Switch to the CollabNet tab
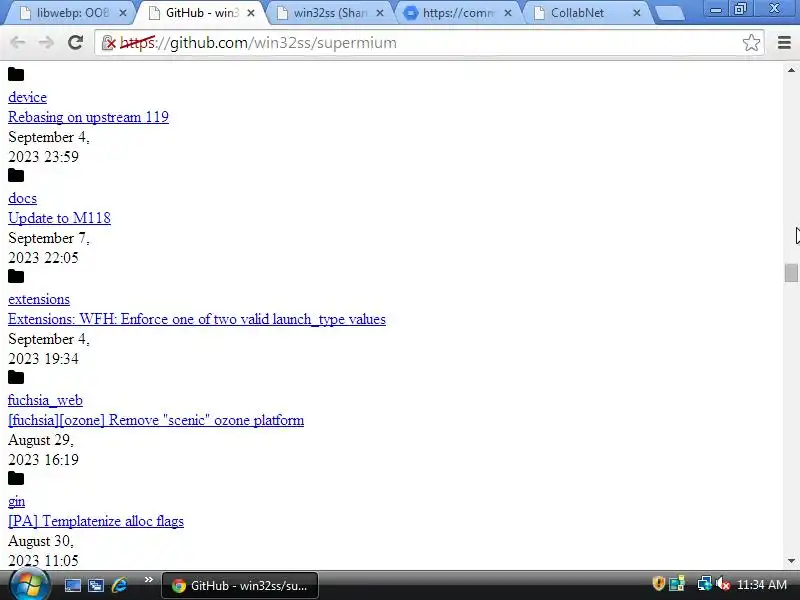The width and height of the screenshot is (800, 600). point(577,13)
